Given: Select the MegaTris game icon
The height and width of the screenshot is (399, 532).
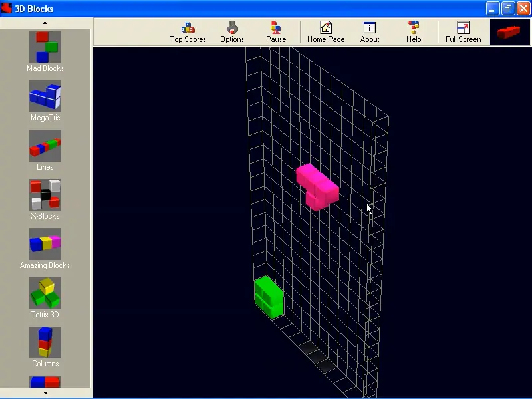Looking at the screenshot, I should [45, 96].
